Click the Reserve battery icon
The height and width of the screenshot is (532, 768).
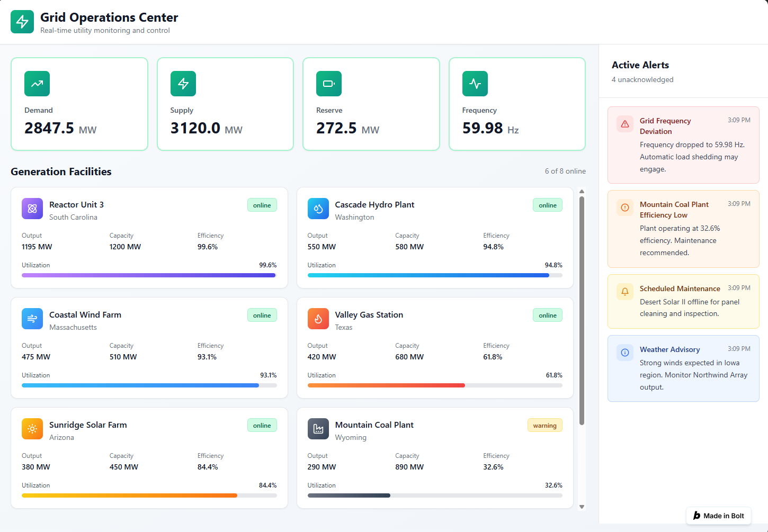point(329,84)
